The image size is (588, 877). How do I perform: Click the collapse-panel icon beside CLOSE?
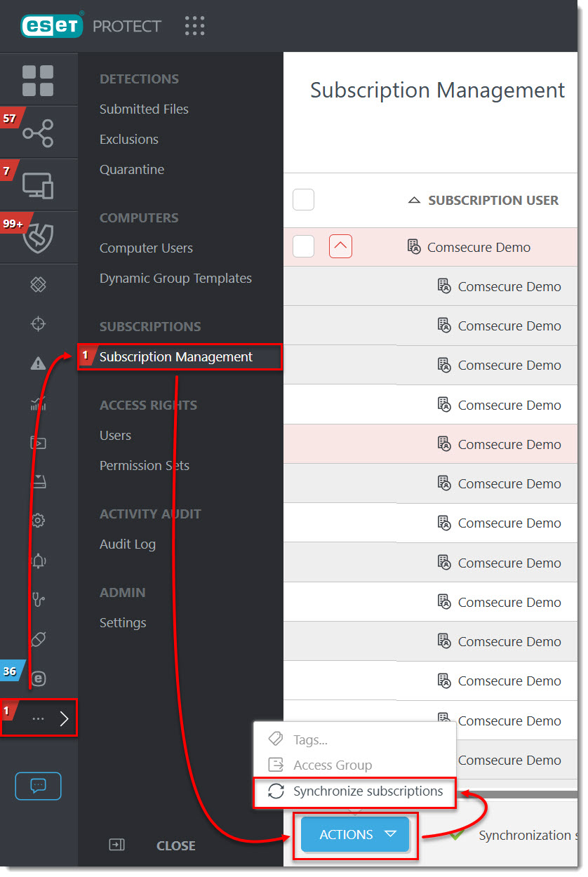pyautogui.click(x=116, y=845)
